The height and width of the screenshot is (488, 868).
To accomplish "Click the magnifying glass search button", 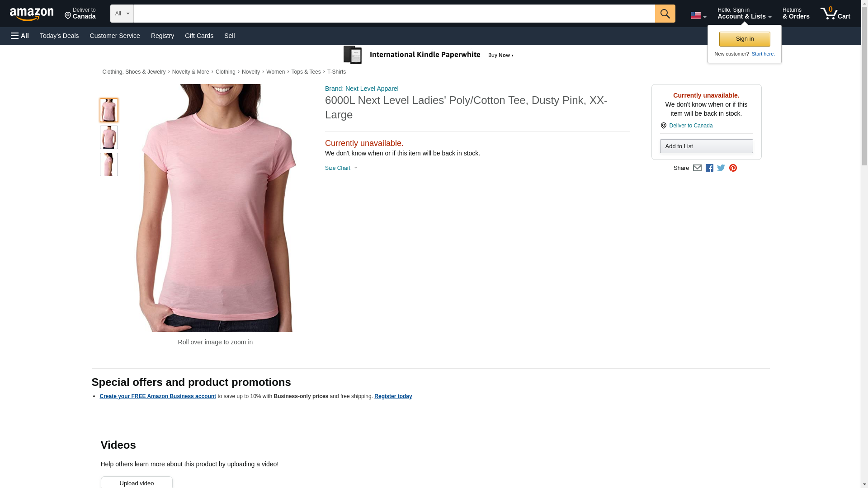I will click(x=665, y=14).
